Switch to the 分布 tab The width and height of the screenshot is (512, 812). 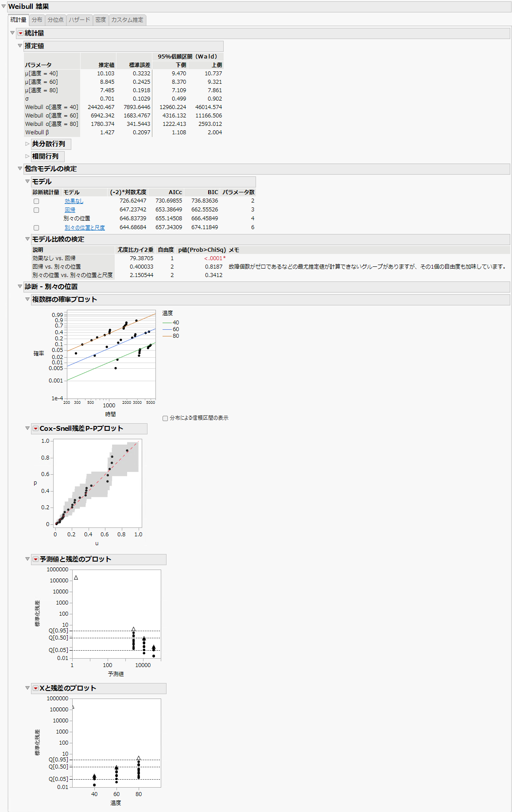coord(37,20)
